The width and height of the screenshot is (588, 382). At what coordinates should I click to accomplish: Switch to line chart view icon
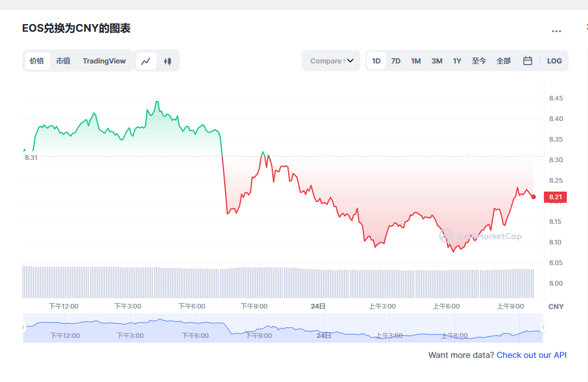click(x=146, y=61)
